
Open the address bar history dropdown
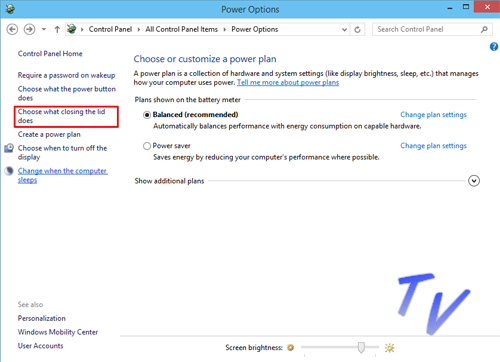tap(344, 30)
